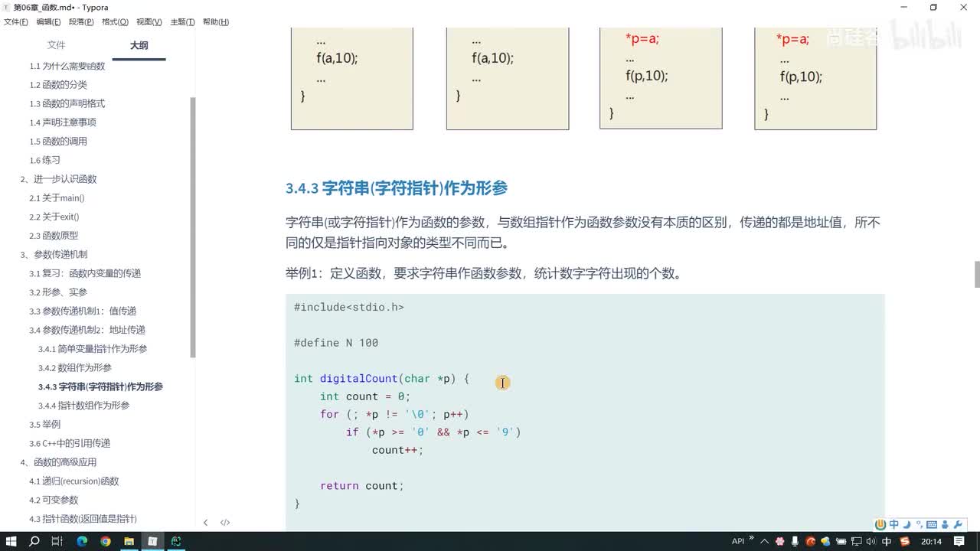The width and height of the screenshot is (980, 551).
Task: Open the 帮助(H) menu
Action: coord(216,22)
